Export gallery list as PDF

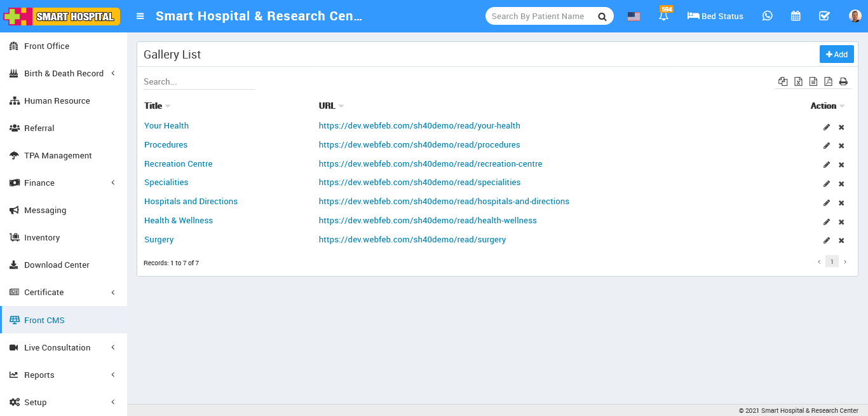coord(828,81)
